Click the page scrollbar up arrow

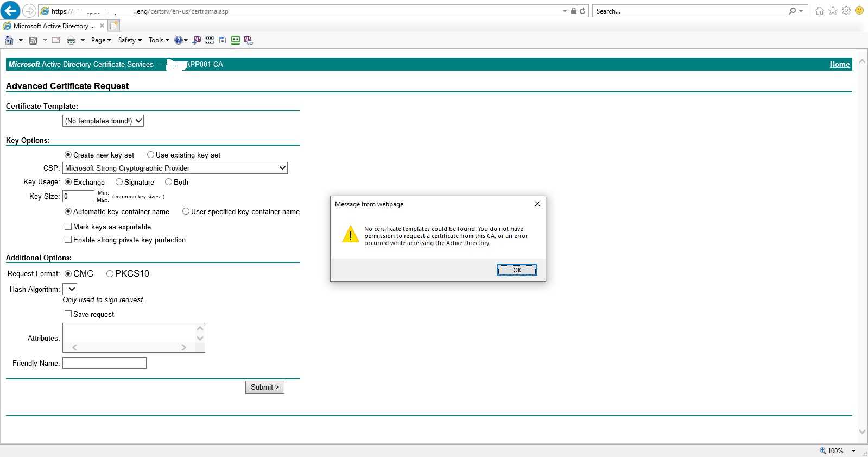pos(862,61)
